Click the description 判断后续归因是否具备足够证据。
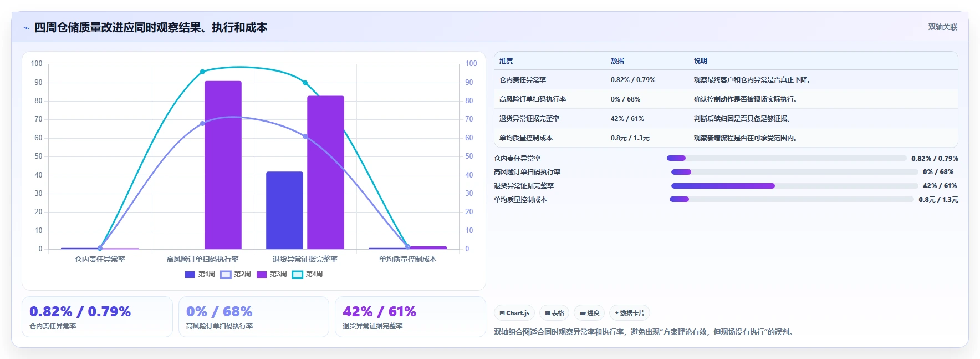This screenshot has width=980, height=359. 743,119
